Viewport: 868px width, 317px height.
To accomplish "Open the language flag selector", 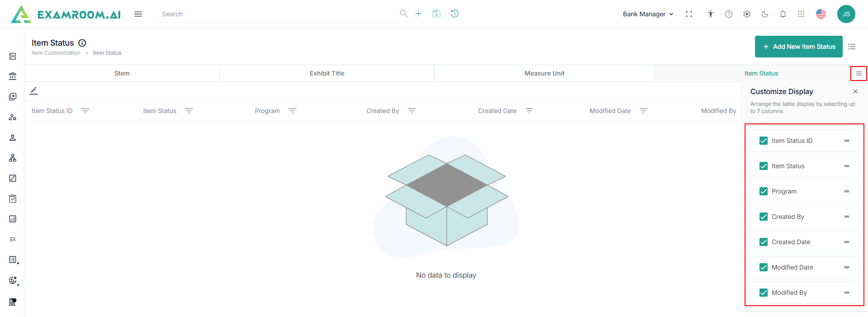I will pyautogui.click(x=821, y=14).
